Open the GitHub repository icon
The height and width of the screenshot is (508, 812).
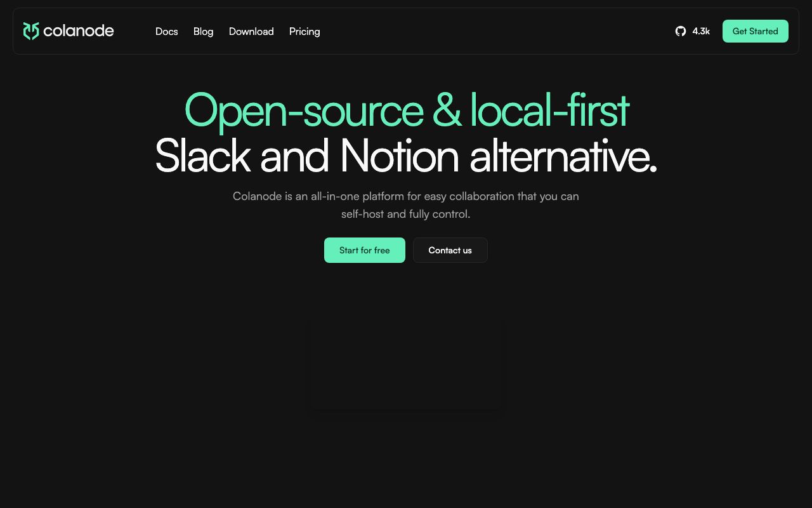pos(681,31)
